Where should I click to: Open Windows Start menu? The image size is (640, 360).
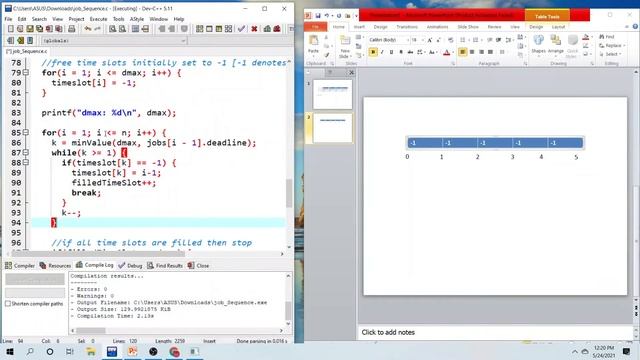(x=9, y=351)
